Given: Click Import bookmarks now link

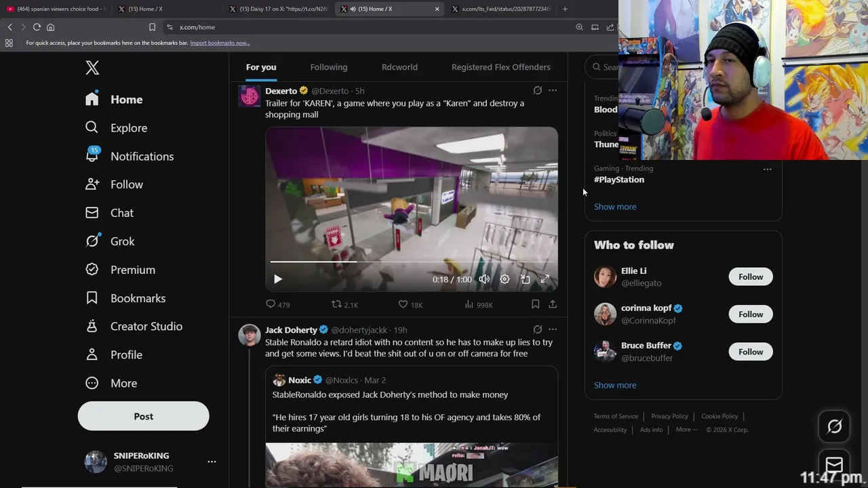Looking at the screenshot, I should pos(220,43).
